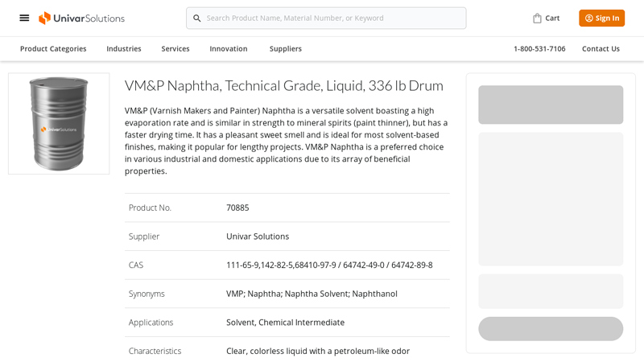Click the Supplier row label
644x362 pixels.
point(144,237)
